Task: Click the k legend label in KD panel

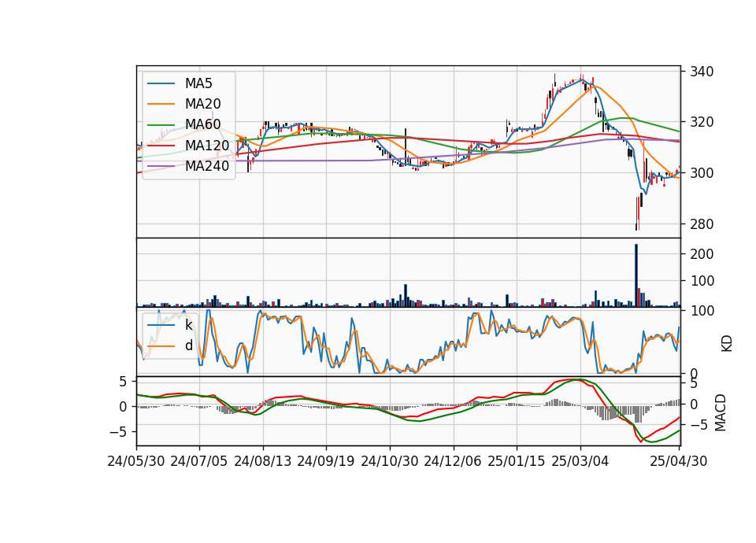Action: [x=188, y=325]
